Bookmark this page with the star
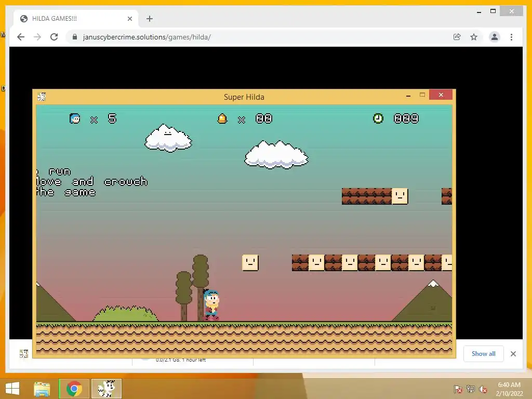The image size is (532, 399). (x=474, y=37)
